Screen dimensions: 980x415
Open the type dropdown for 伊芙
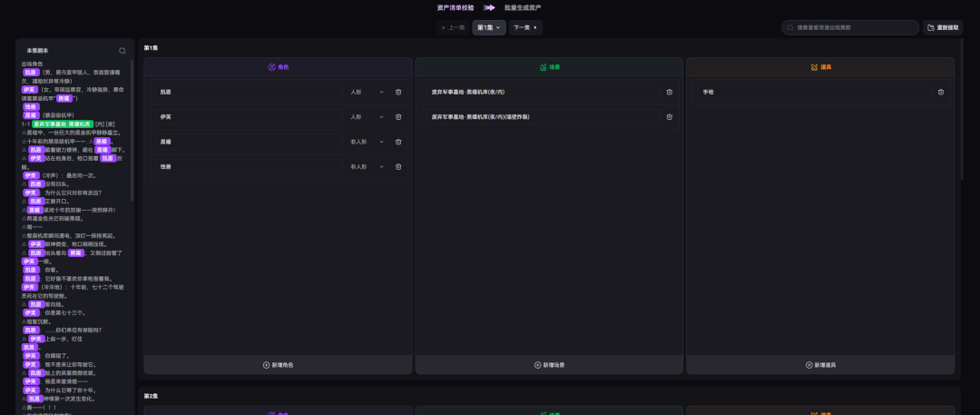pyautogui.click(x=367, y=117)
